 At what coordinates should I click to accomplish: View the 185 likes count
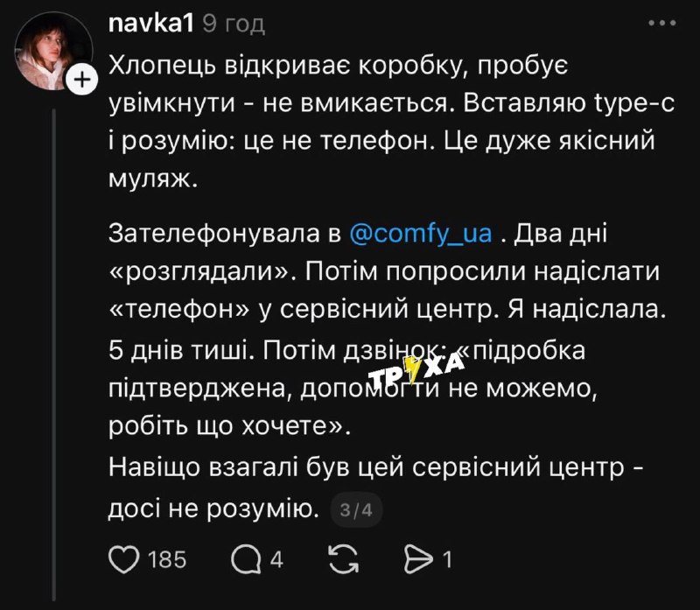click(167, 558)
